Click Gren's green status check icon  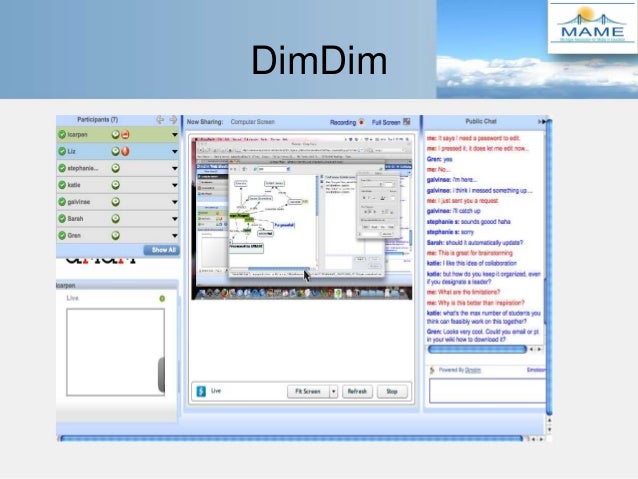click(x=62, y=235)
